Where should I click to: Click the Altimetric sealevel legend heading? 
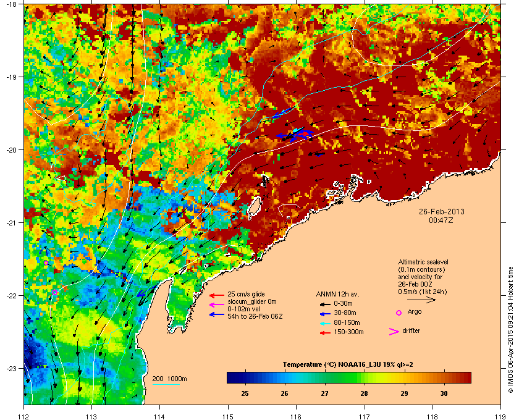[423, 262]
